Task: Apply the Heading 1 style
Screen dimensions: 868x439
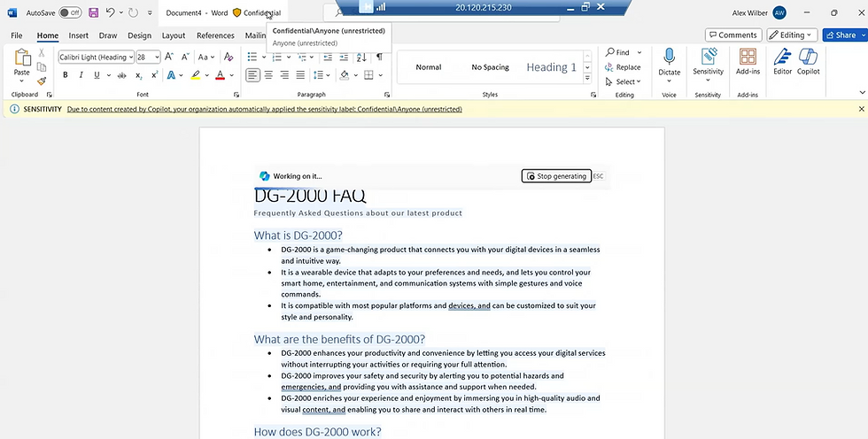Action: (551, 67)
